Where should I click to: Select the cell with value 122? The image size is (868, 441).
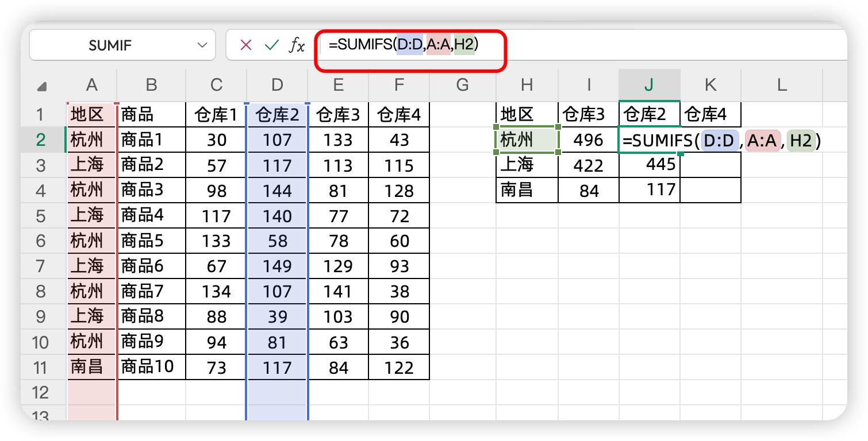(399, 367)
